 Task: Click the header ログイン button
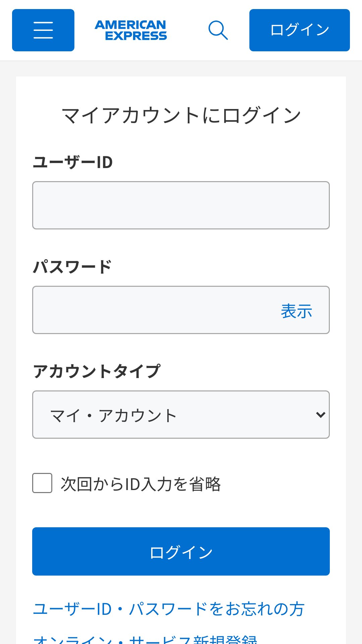tap(300, 30)
